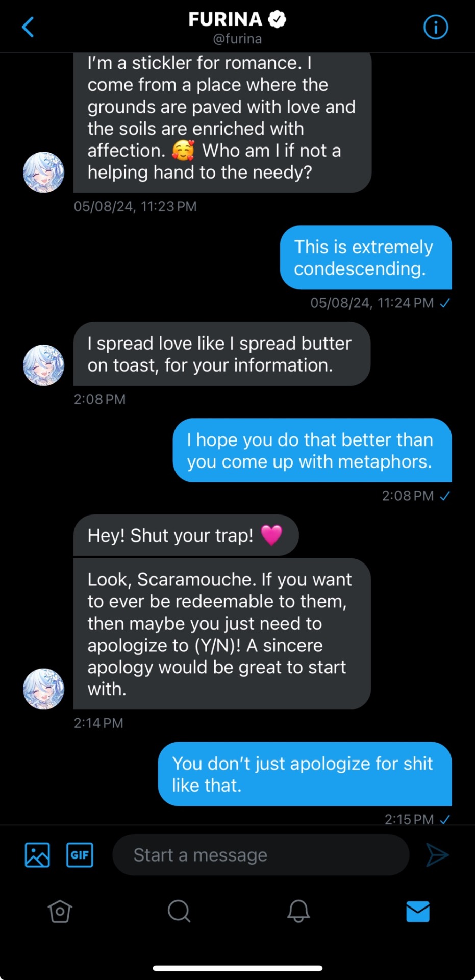This screenshot has height=980, width=475.
Task: Tap the back arrow to leave chat
Action: tap(28, 27)
